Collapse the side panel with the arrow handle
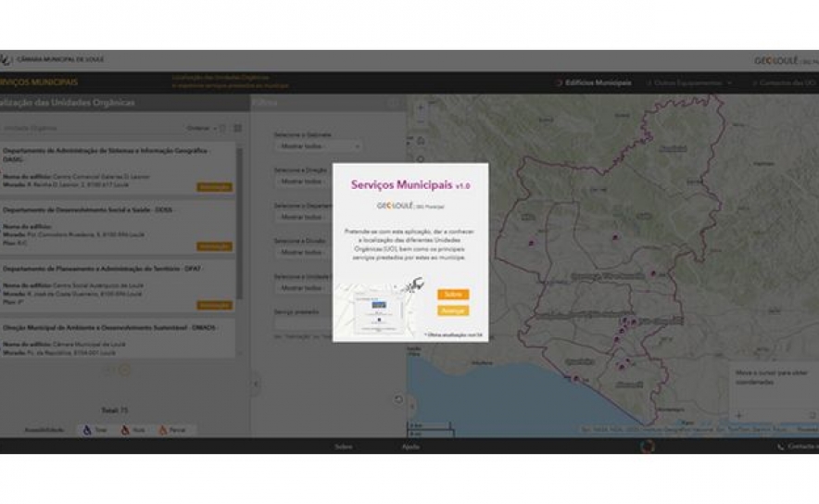The width and height of the screenshot is (819, 504). [256, 384]
